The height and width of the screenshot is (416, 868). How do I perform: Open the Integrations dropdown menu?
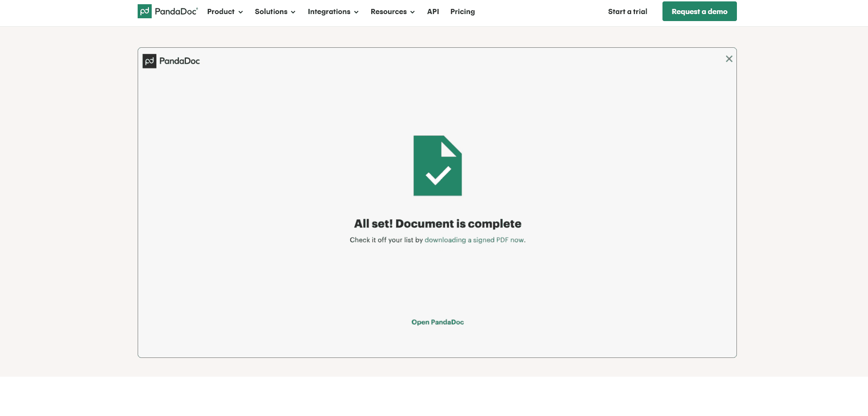pyautogui.click(x=333, y=12)
